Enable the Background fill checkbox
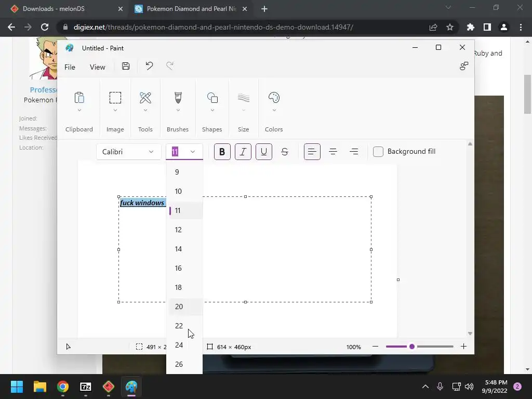This screenshot has width=532, height=399. tap(378, 152)
